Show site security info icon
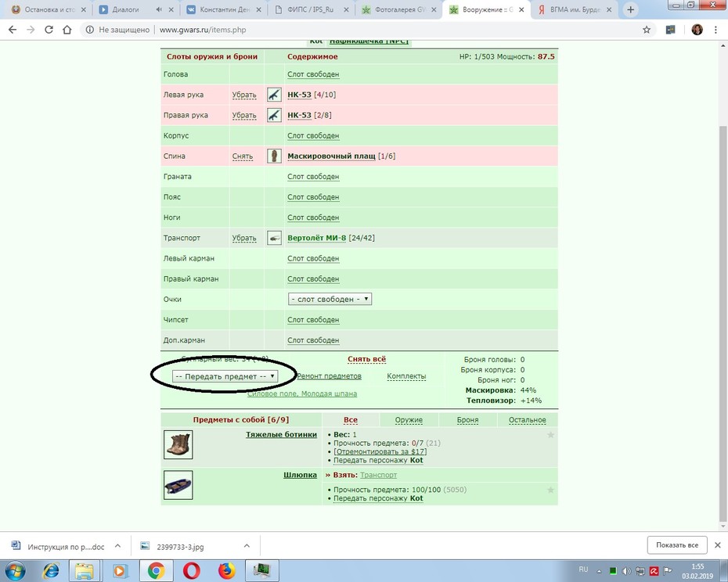This screenshot has height=582, width=728. coord(89,30)
